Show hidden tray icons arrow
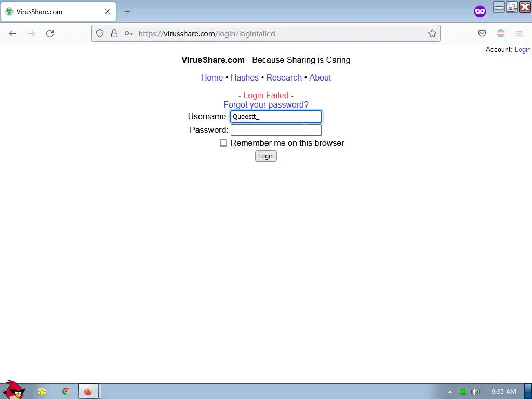Screen dimensions: 532x399 coord(450,392)
